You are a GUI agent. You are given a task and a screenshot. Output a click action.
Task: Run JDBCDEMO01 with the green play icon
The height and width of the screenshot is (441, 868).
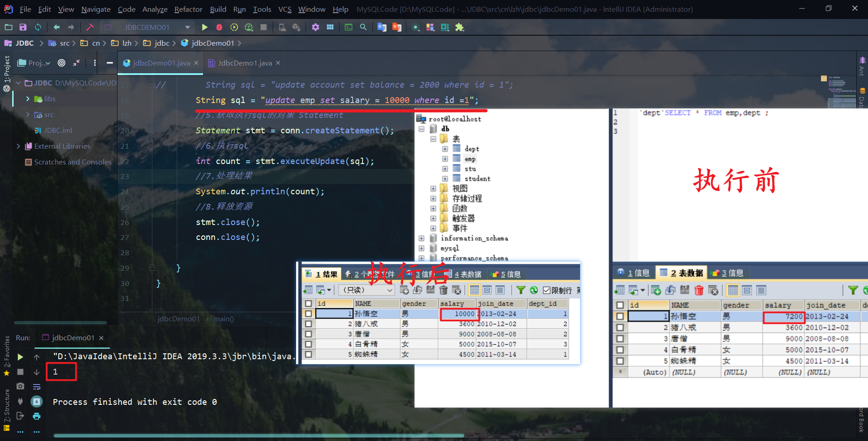[x=204, y=27]
